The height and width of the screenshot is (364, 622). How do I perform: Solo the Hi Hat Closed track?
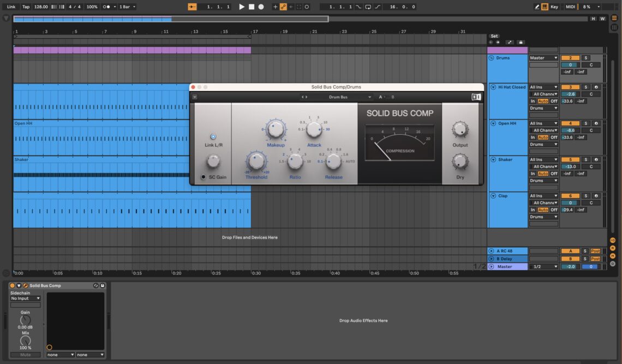[586, 87]
